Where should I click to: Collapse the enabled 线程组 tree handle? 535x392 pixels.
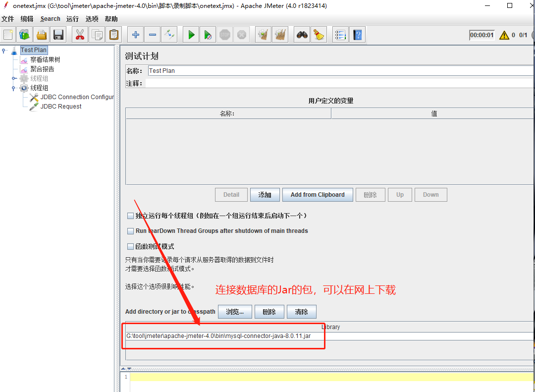pyautogui.click(x=14, y=88)
